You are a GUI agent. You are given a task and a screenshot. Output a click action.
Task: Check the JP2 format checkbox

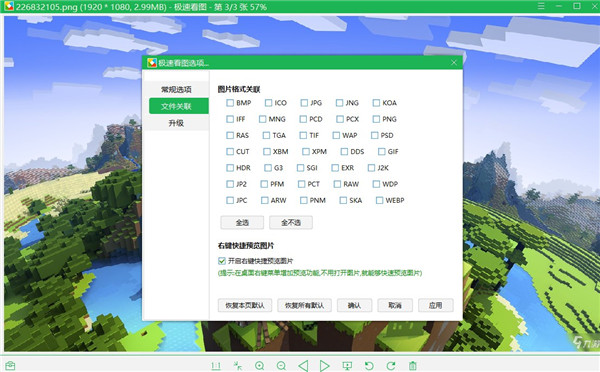(x=230, y=184)
